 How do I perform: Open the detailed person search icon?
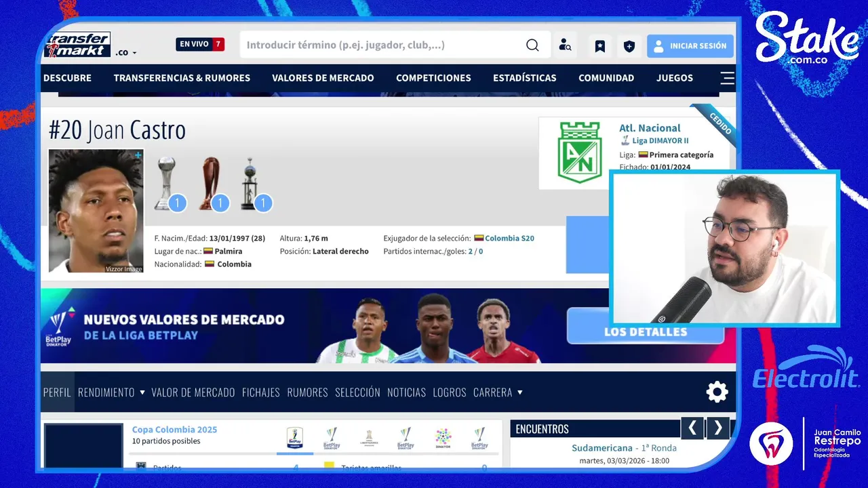pyautogui.click(x=565, y=45)
